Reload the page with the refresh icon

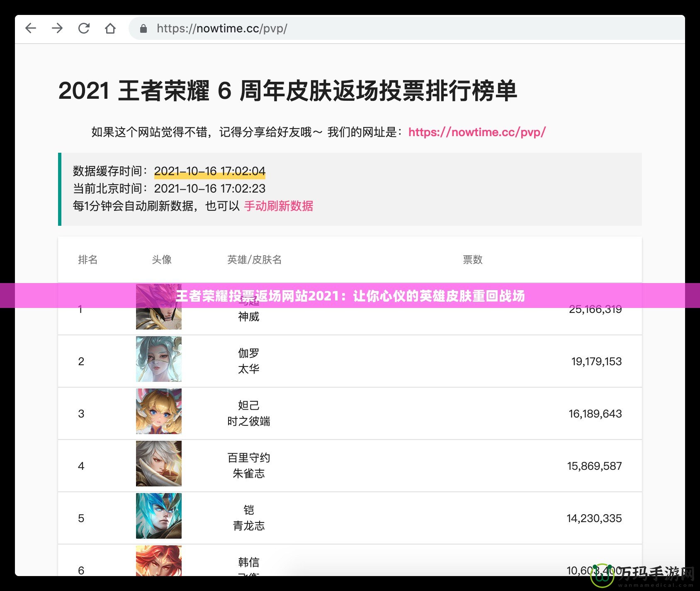pos(84,28)
